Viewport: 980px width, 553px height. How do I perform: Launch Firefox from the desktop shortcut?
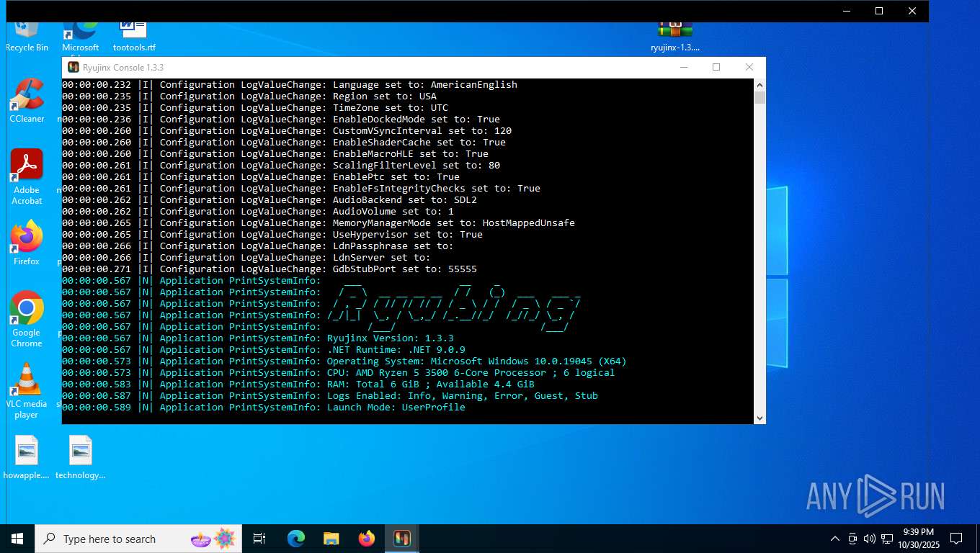coord(27,243)
